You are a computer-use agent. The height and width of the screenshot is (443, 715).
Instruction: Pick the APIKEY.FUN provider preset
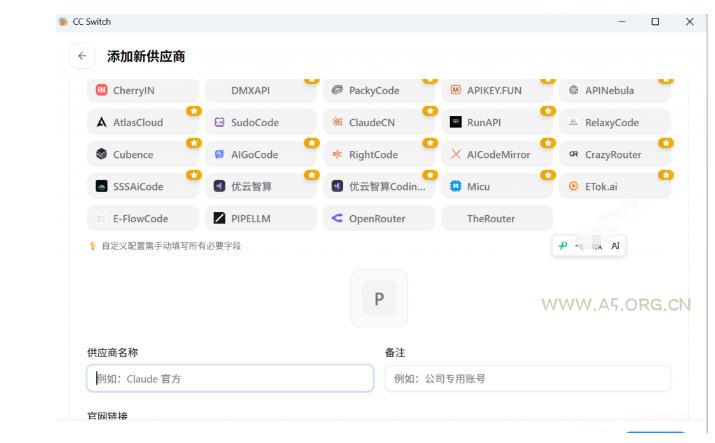pyautogui.click(x=497, y=90)
